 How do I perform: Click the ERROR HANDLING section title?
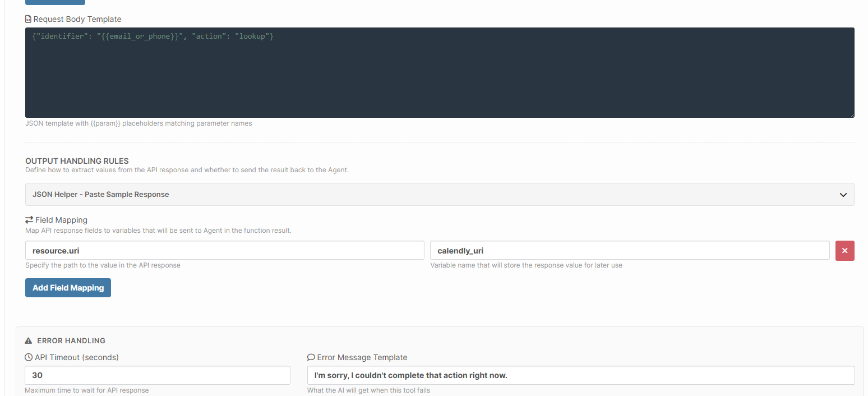click(71, 340)
